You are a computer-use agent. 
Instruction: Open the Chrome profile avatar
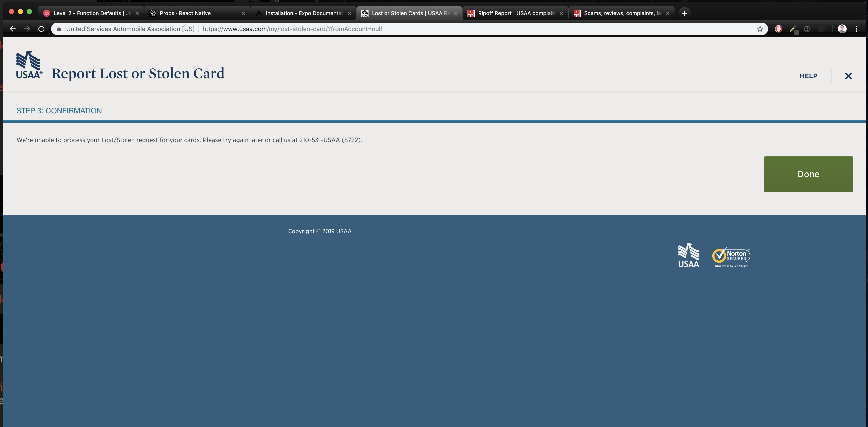point(842,29)
